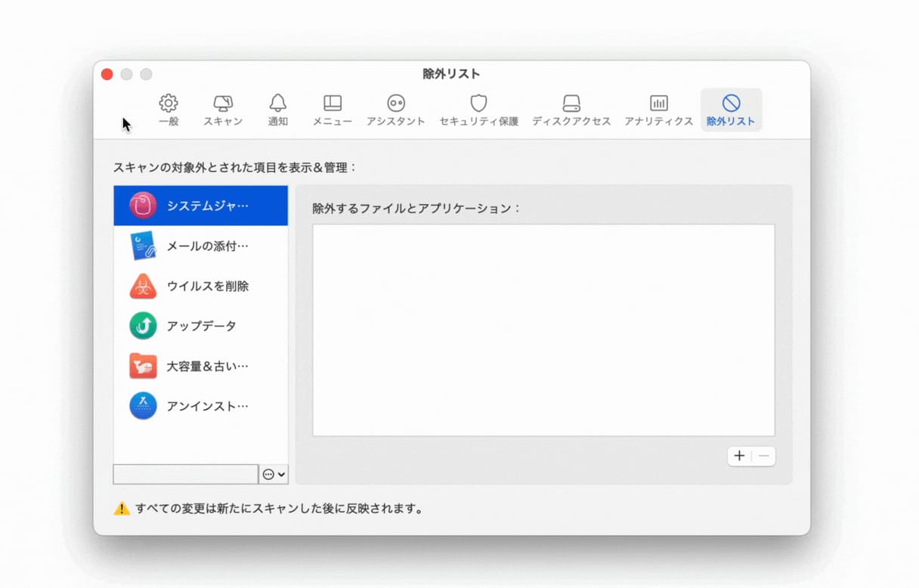The image size is (919, 588).
Task: Open the アシスタント preferences tab
Action: 395,110
